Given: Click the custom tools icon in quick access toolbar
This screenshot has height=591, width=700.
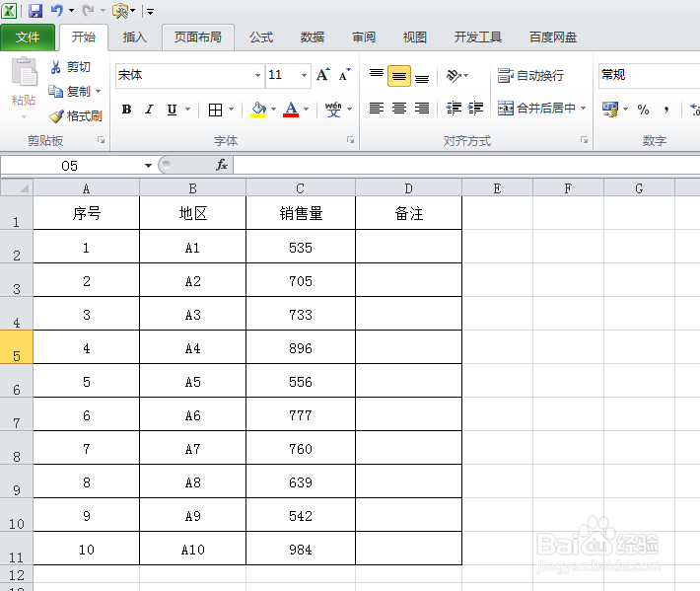Looking at the screenshot, I should click(120, 11).
